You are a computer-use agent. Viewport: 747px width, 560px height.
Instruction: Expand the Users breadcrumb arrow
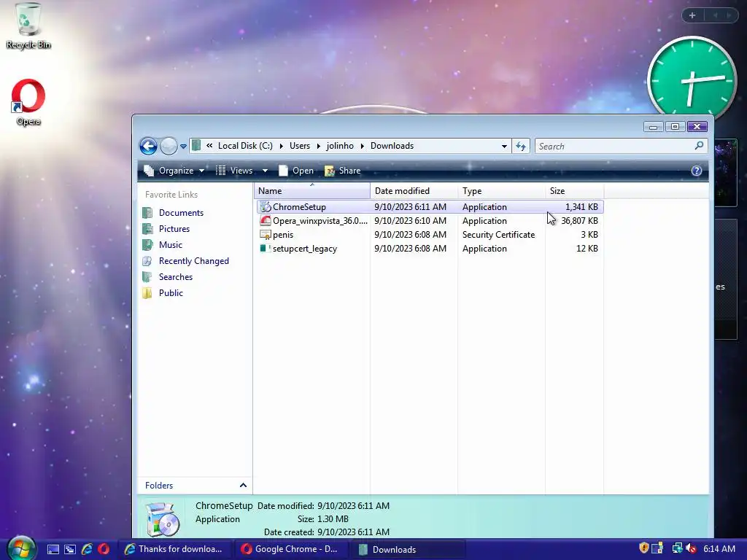click(318, 146)
